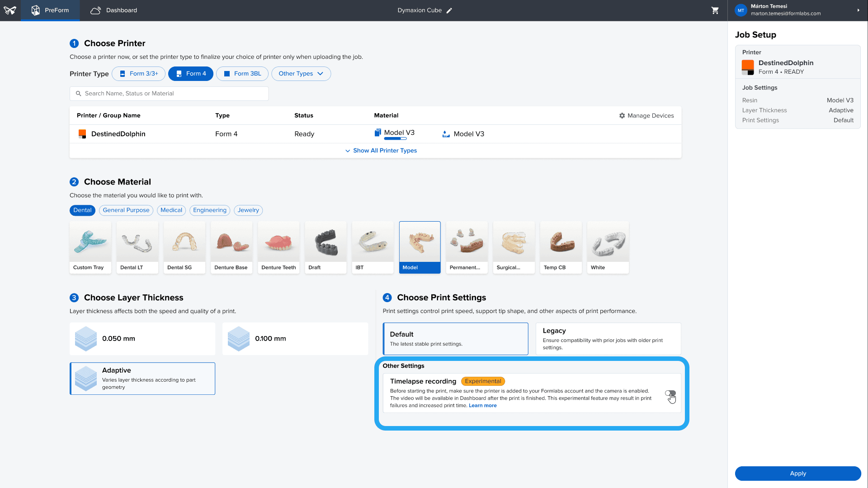Open the PreForm tab
Viewport: 868px width, 488px height.
(x=50, y=10)
